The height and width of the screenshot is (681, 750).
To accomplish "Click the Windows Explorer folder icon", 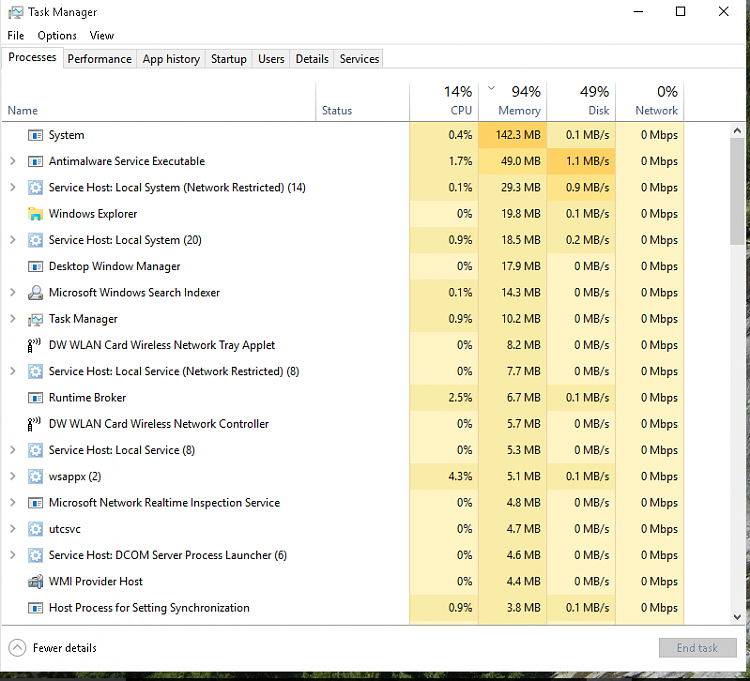I will click(x=35, y=214).
